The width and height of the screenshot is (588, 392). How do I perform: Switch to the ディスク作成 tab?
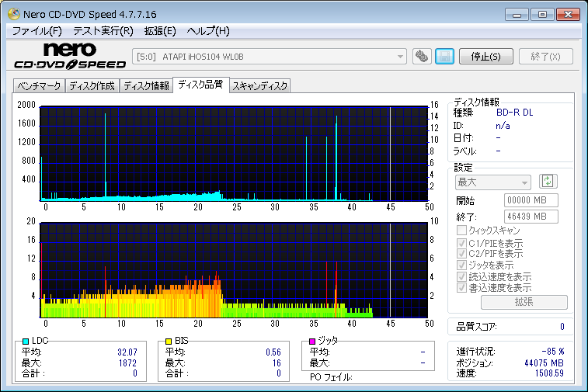(92, 86)
